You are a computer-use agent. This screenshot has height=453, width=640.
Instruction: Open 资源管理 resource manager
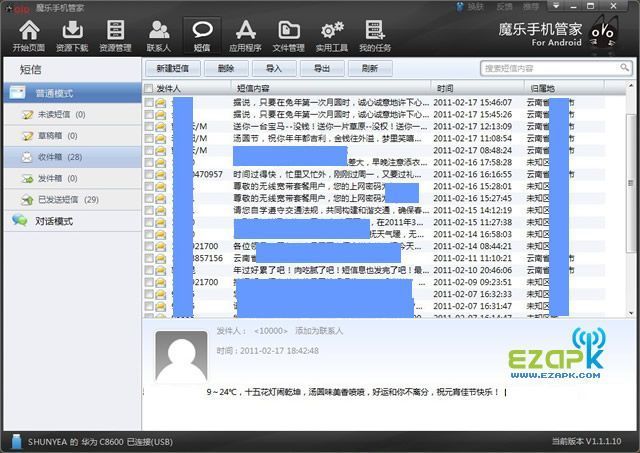tap(116, 36)
